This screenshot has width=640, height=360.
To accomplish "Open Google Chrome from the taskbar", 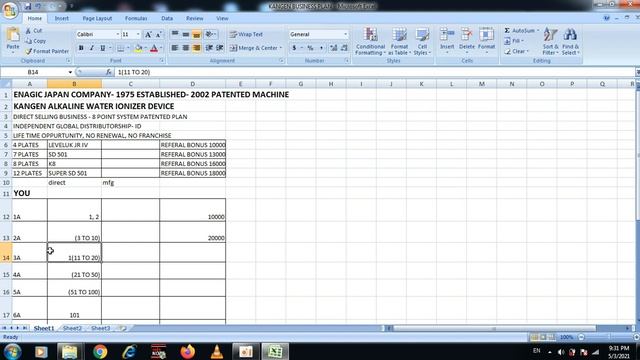I will [x=100, y=351].
